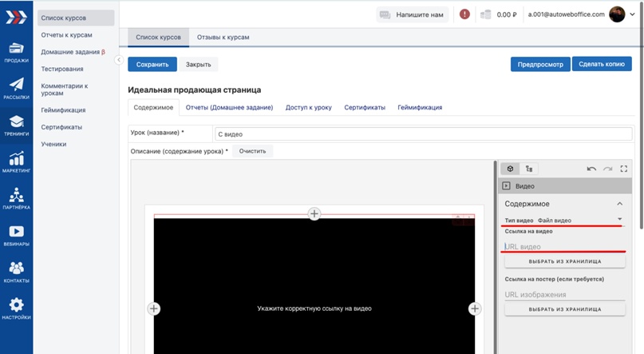Click the Напишите нам button
The width and height of the screenshot is (644, 354).
(x=413, y=14)
